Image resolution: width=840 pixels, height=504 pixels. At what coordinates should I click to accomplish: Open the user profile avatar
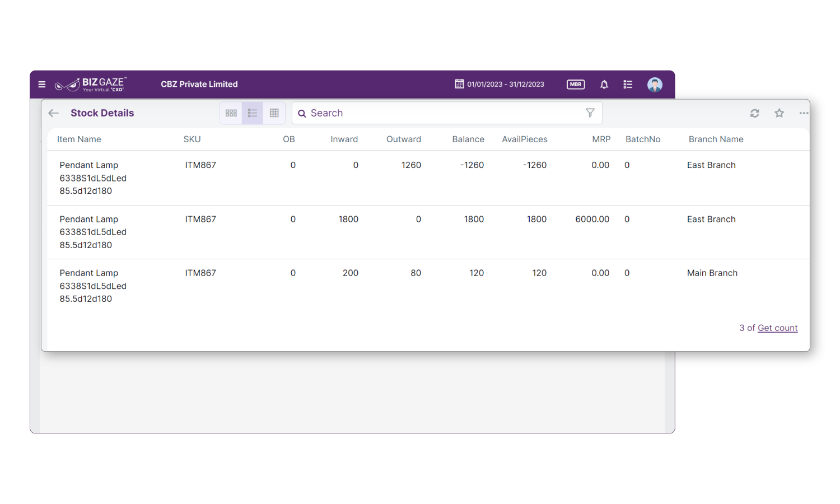point(655,85)
